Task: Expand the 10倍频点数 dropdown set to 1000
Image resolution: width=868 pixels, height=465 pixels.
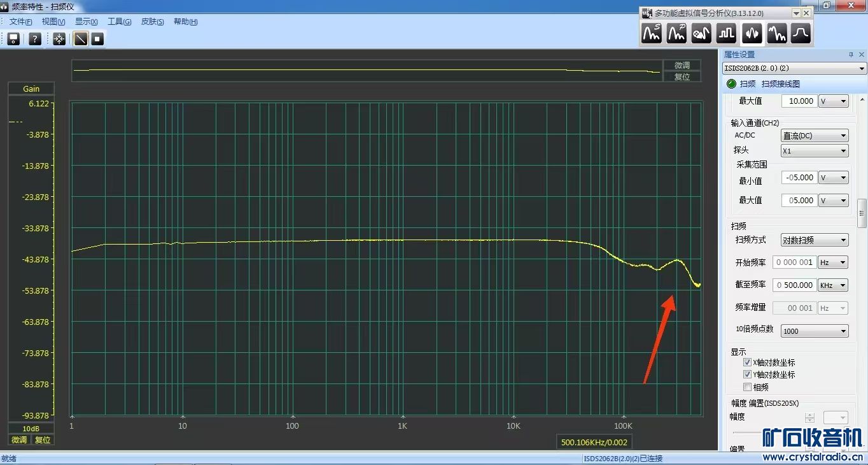Action: [815, 331]
